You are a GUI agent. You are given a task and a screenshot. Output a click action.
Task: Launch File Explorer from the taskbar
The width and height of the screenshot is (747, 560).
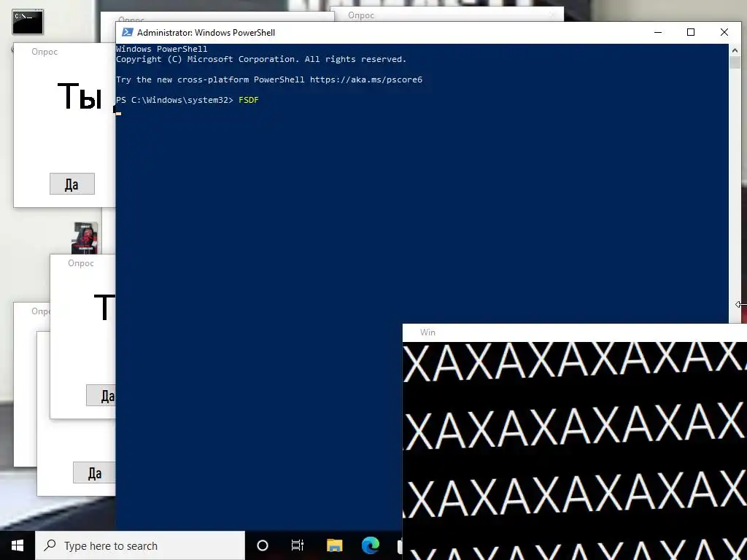[x=334, y=545]
